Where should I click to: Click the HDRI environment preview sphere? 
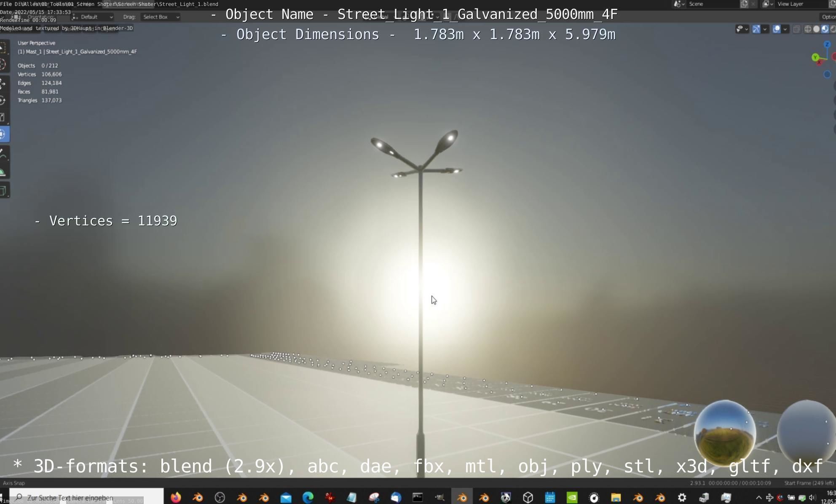(725, 432)
